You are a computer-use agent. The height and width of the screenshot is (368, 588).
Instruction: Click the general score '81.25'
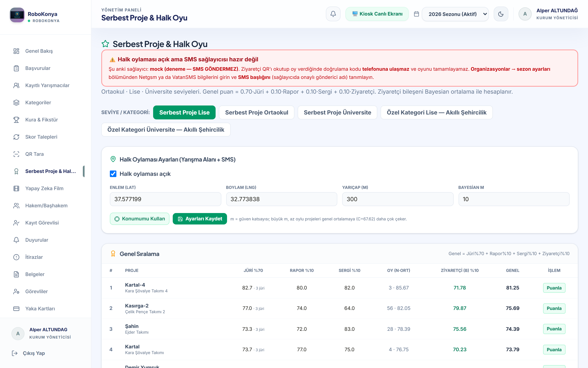[513, 288]
